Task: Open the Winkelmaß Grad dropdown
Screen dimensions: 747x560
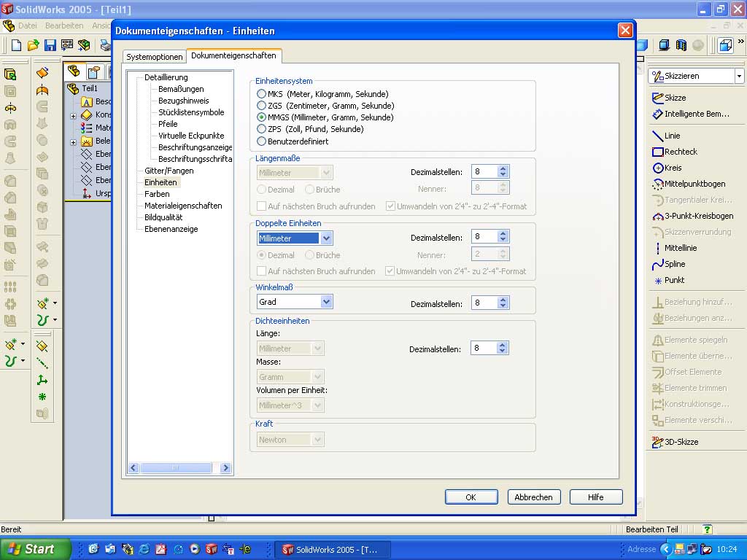Action: point(326,301)
